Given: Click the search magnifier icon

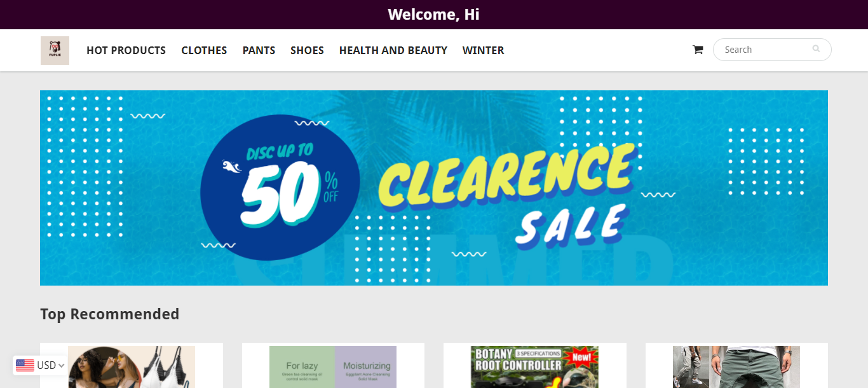Looking at the screenshot, I should (x=816, y=49).
